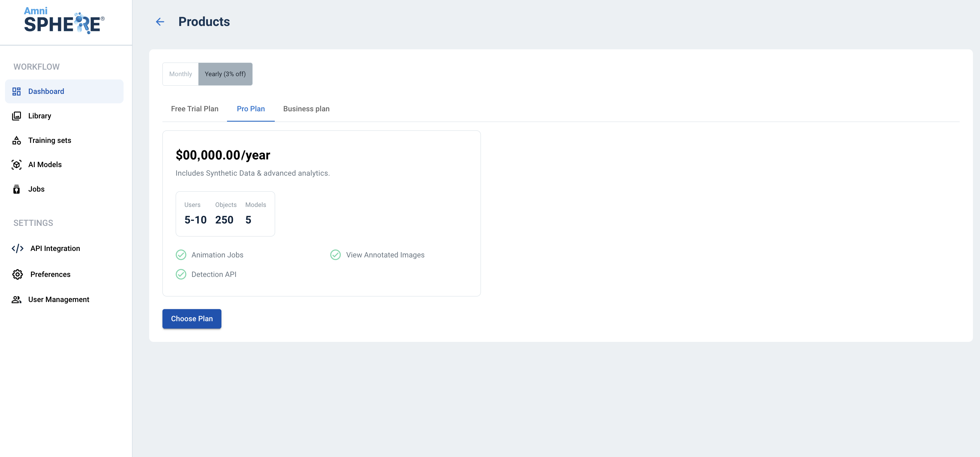
Task: Open the Dashboard grid icon
Action: click(x=16, y=92)
